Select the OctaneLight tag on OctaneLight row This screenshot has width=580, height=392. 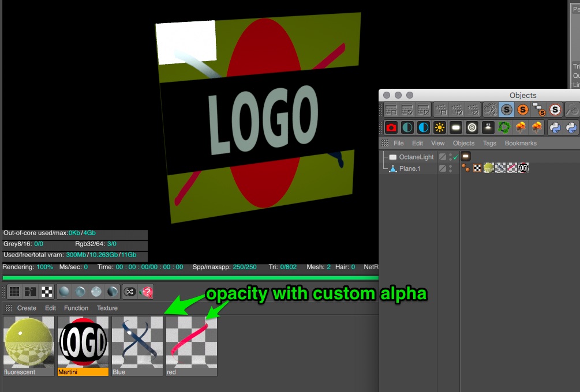[466, 157]
